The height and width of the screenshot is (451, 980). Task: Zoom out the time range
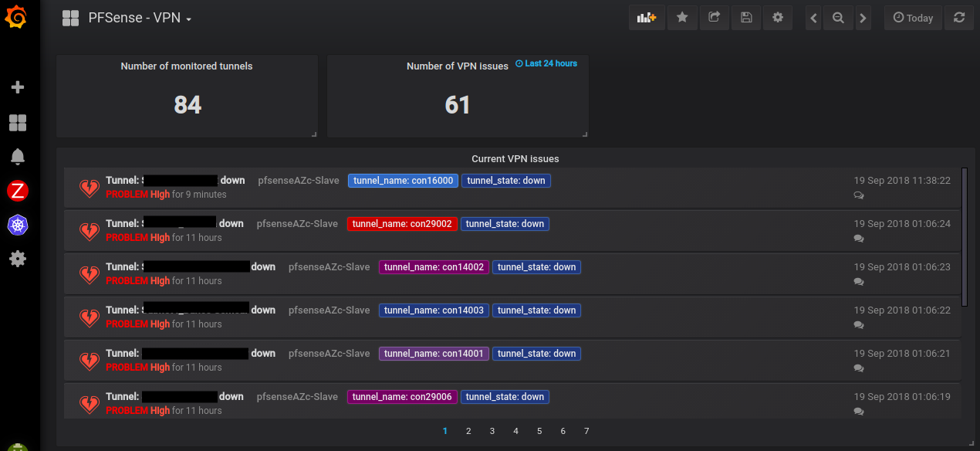point(838,18)
